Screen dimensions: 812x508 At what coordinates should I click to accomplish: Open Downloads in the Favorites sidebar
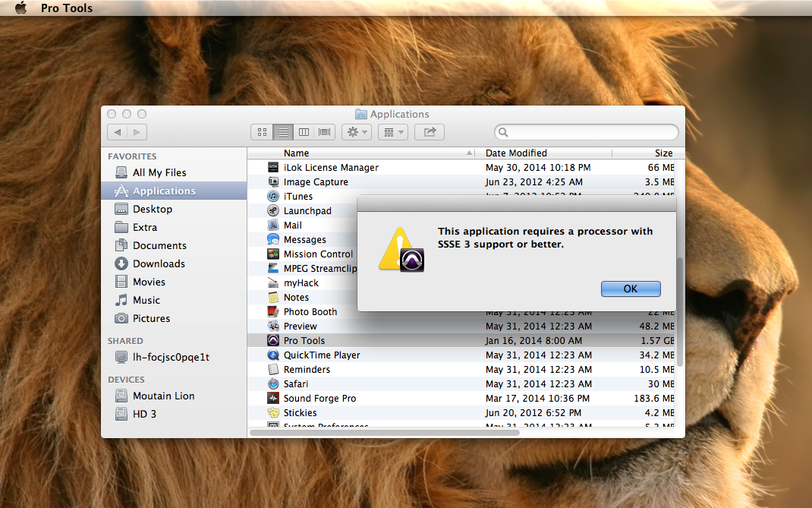coord(159,263)
